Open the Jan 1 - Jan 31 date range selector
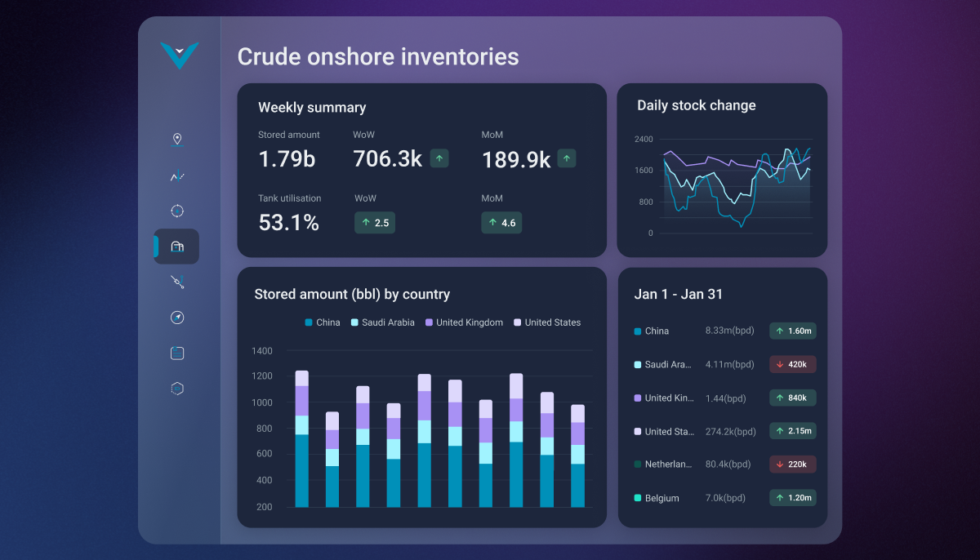 tap(679, 294)
